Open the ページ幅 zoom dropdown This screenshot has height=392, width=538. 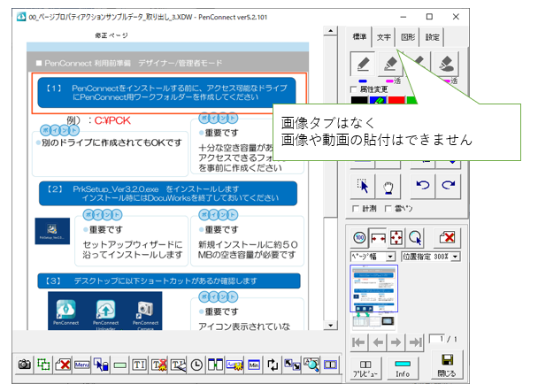[389, 257]
